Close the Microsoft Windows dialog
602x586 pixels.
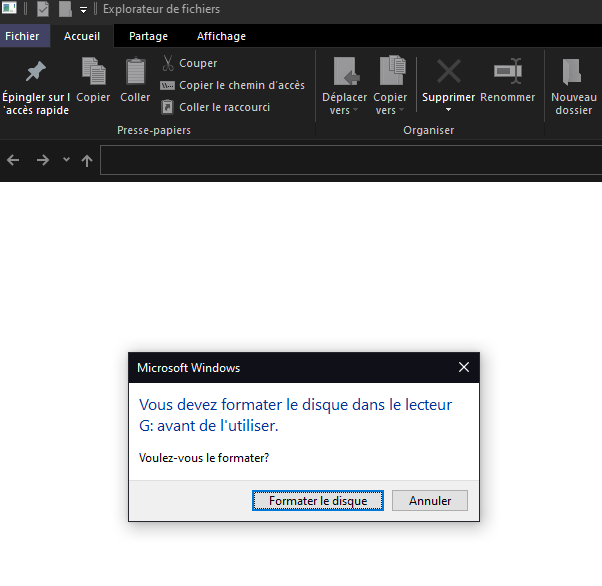tap(464, 367)
